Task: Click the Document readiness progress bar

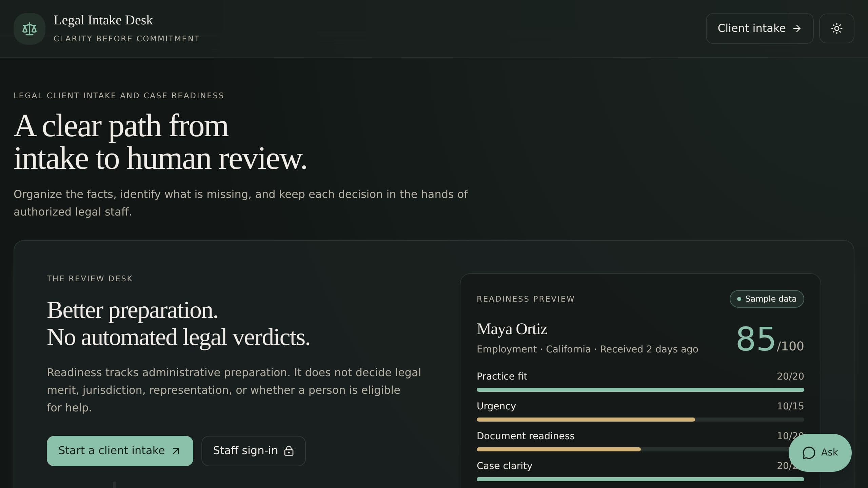Action: point(640,449)
